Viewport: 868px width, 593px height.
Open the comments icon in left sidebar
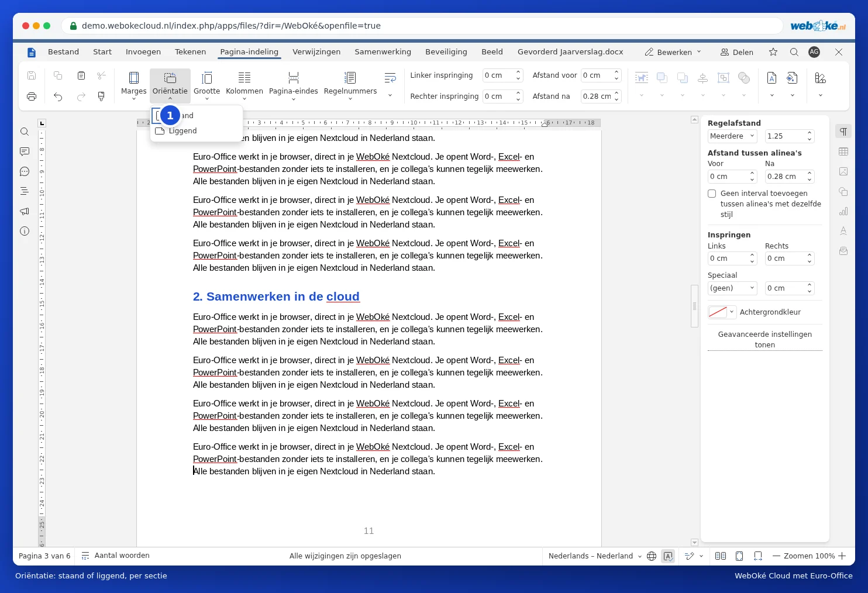pos(25,151)
